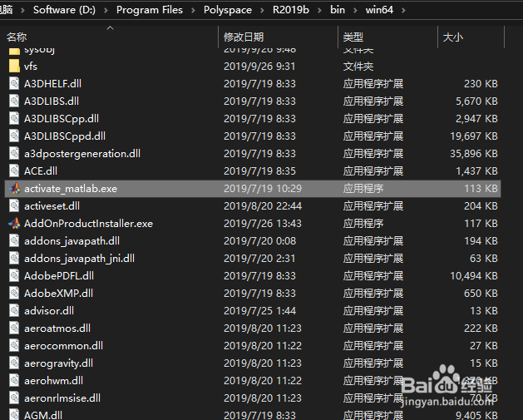Click size 10,494 KB of AdobePDFL.dll
Screen dimensions: 523x420
(x=474, y=276)
